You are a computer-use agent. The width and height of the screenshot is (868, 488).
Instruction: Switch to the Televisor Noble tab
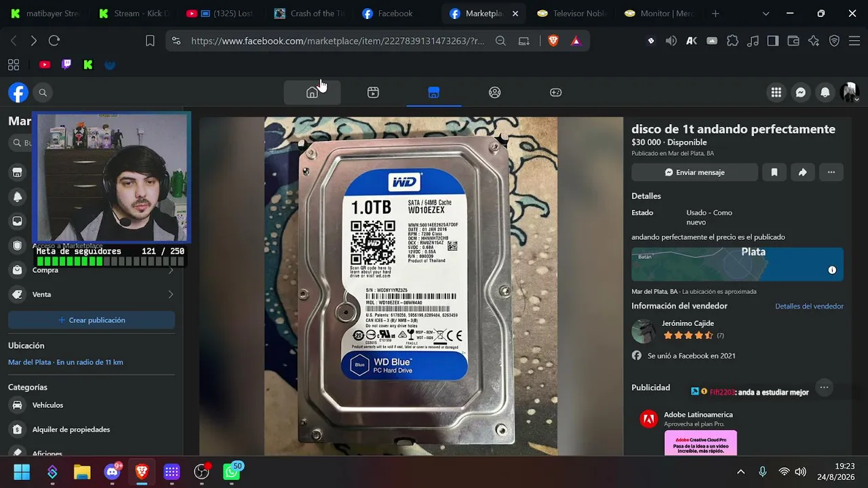(571, 14)
